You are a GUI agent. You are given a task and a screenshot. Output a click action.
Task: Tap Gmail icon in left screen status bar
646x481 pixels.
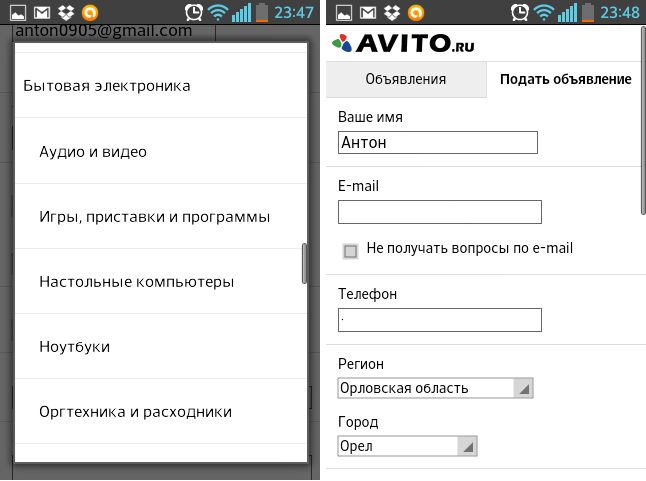pos(42,13)
